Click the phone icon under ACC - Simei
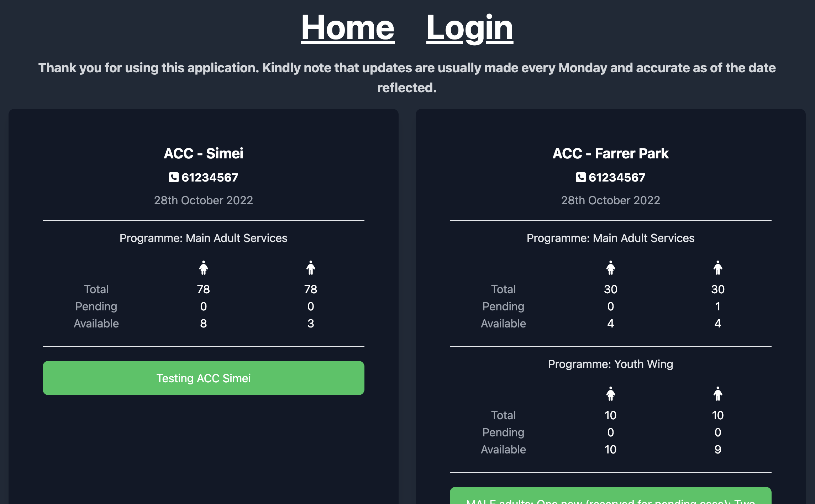The width and height of the screenshot is (815, 504). click(173, 177)
